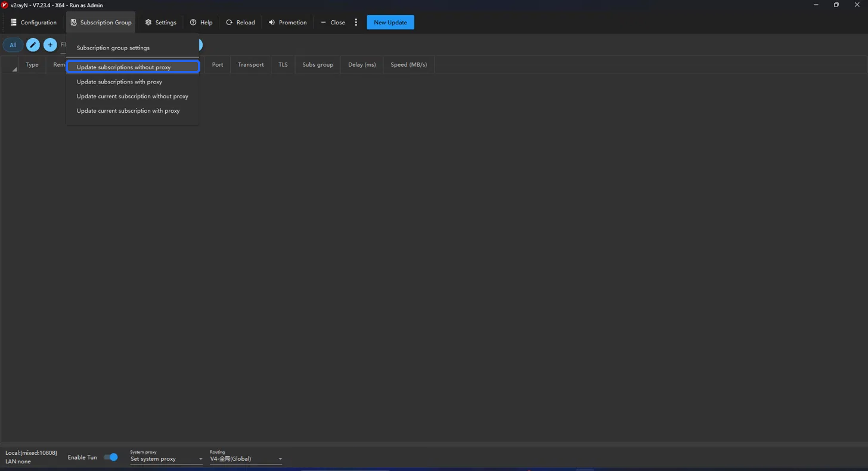The image size is (868, 471).
Task: Click the Local mixed port status text
Action: coord(31,453)
